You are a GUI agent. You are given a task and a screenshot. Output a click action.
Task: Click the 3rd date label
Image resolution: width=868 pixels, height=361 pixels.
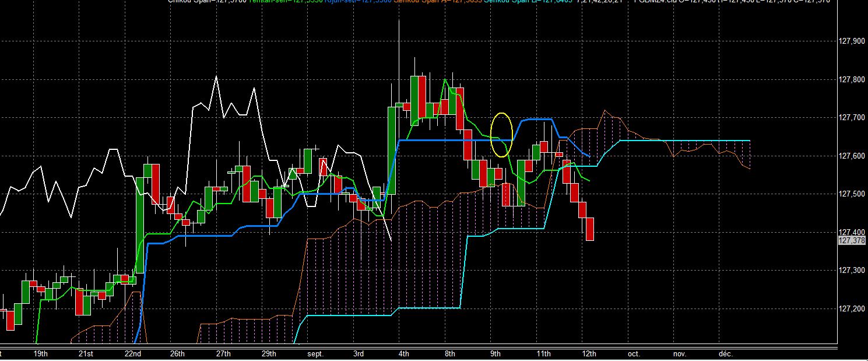click(358, 354)
